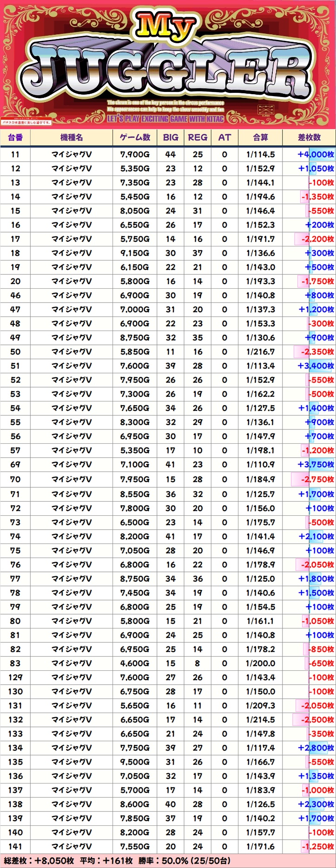Click the BIG column header
The width and height of the screenshot is (336, 868).
click(171, 137)
